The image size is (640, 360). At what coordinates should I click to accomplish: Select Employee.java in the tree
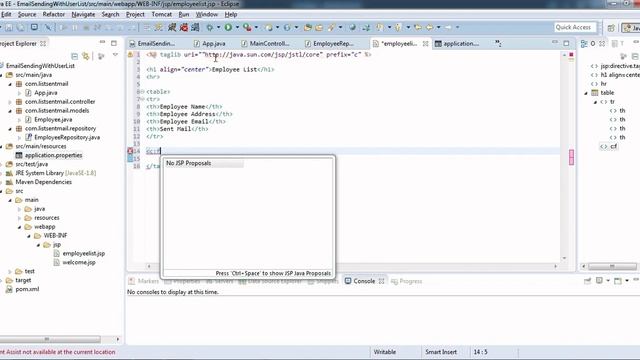(x=53, y=120)
